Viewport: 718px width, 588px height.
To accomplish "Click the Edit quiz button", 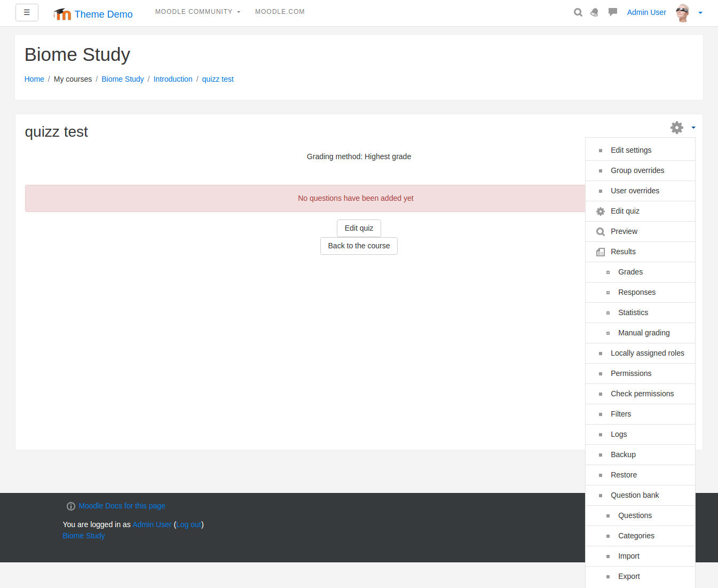I will pos(359,228).
